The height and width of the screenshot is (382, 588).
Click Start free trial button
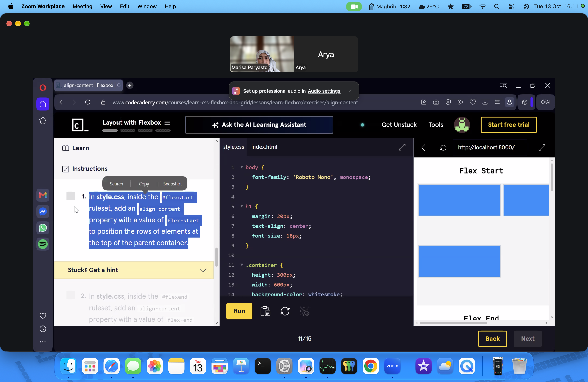508,125
